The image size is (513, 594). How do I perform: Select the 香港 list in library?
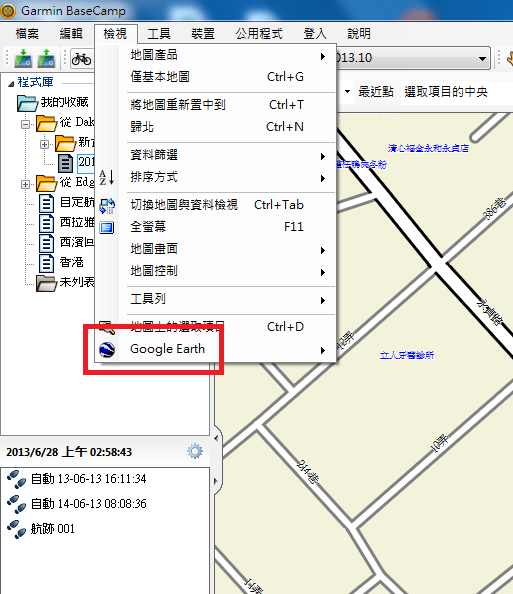click(72, 263)
